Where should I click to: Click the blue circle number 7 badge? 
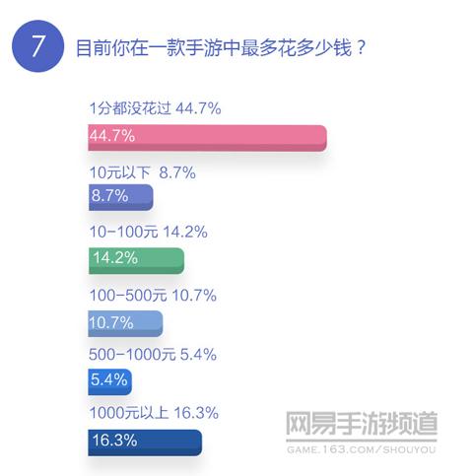(x=37, y=46)
